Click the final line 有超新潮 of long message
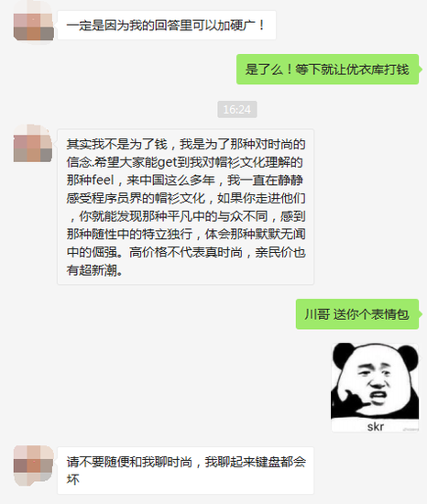Screen dimensions: 427x504 click(95, 270)
